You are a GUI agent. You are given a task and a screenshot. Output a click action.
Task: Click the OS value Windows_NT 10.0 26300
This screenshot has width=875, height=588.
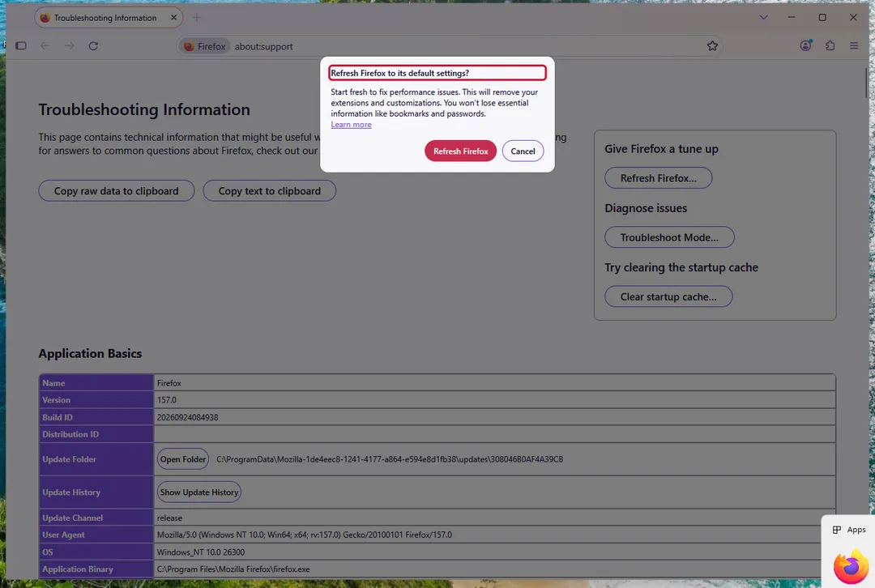click(201, 552)
